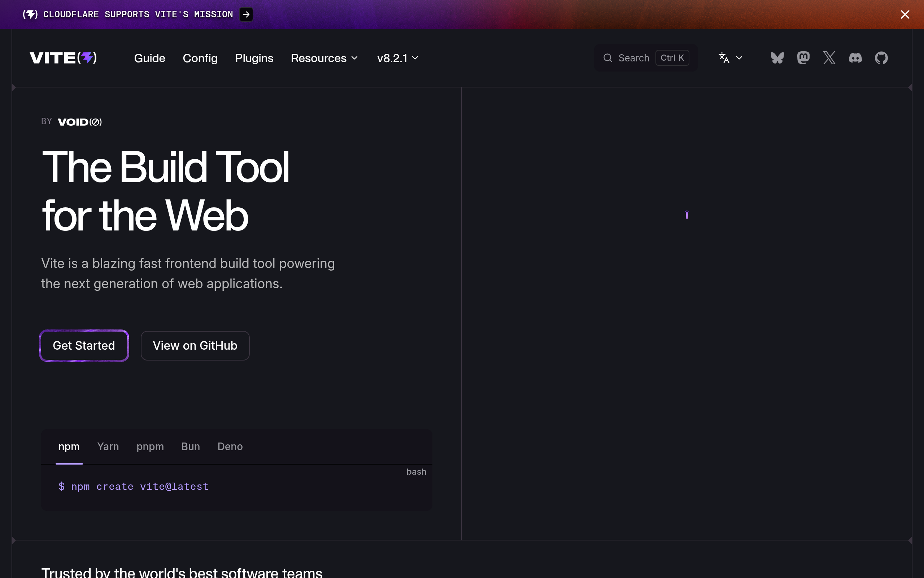Click the npm create vite@latest command
This screenshot has height=578, width=924.
pos(133,487)
